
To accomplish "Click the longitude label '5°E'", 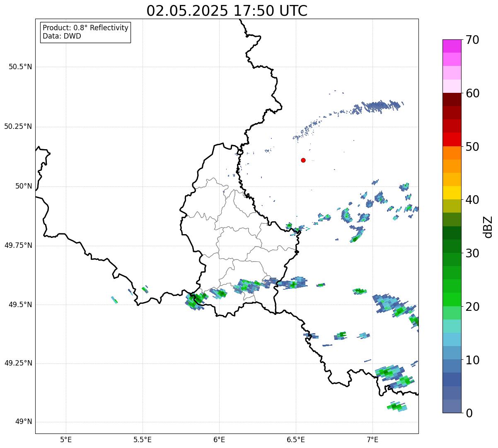I will click(66, 440).
